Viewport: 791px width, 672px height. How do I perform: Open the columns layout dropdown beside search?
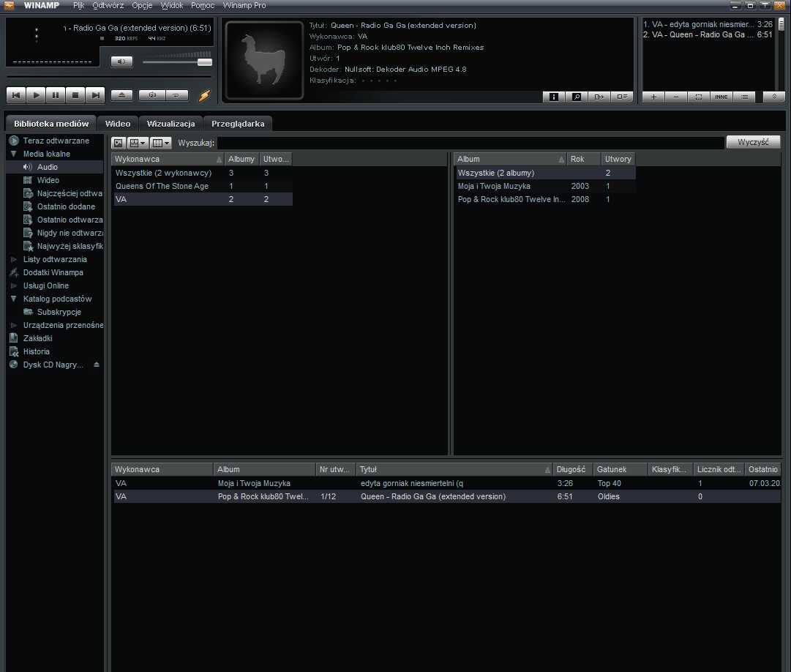coord(161,143)
